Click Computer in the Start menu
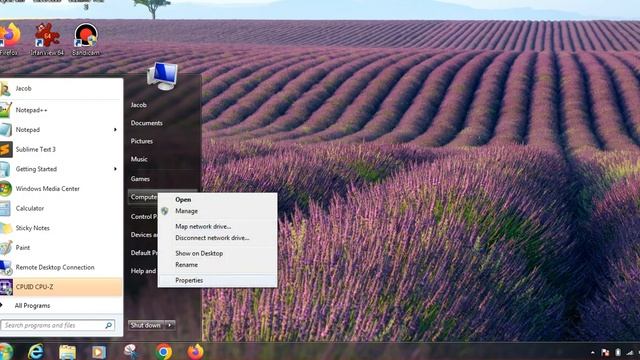Viewport: 640px width, 360px height. click(x=144, y=197)
